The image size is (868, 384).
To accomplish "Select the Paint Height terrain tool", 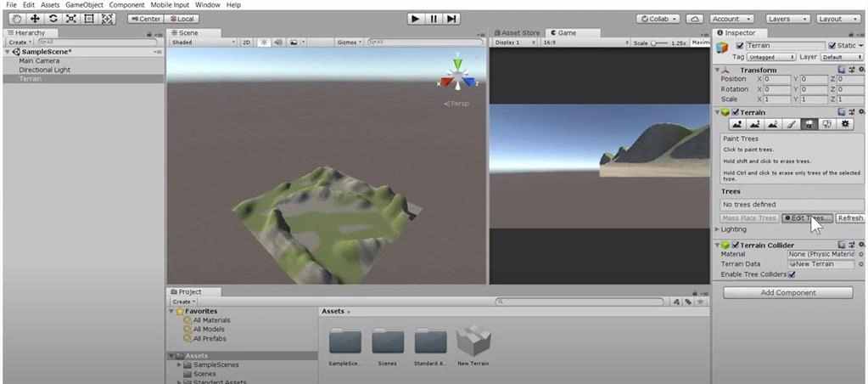I will click(x=755, y=124).
